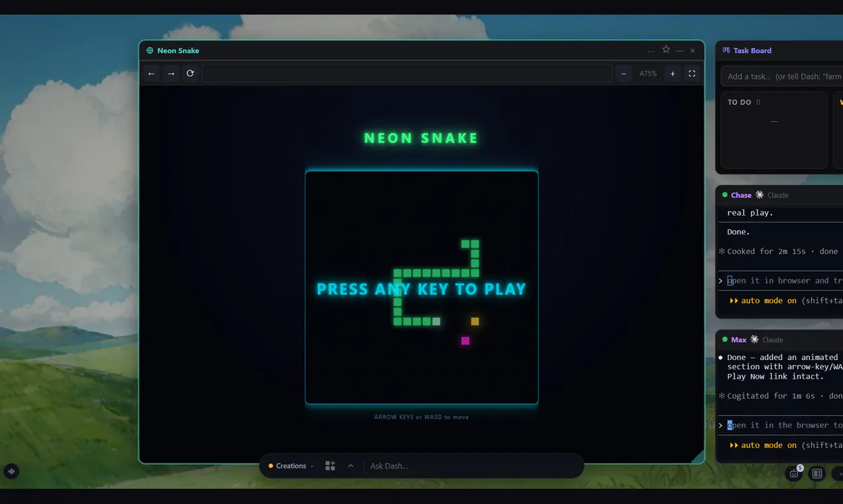Click the Task Board panel icon

tap(726, 50)
